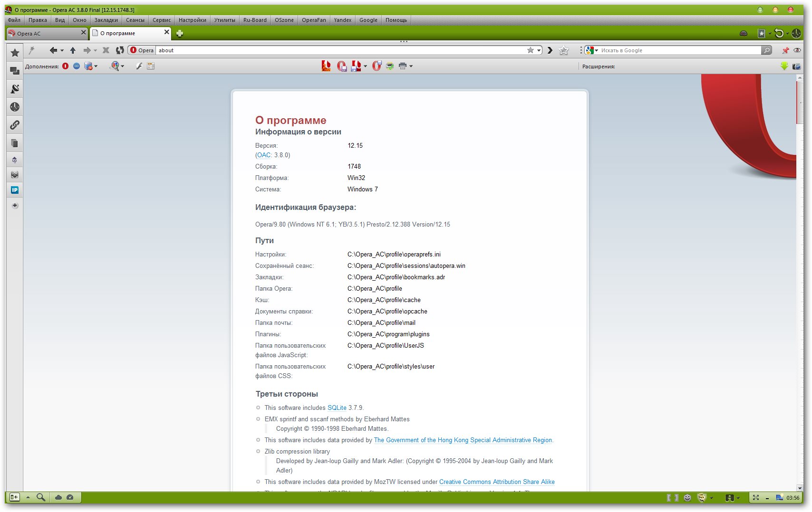
Task: Click the new tab plus button
Action: tap(180, 33)
